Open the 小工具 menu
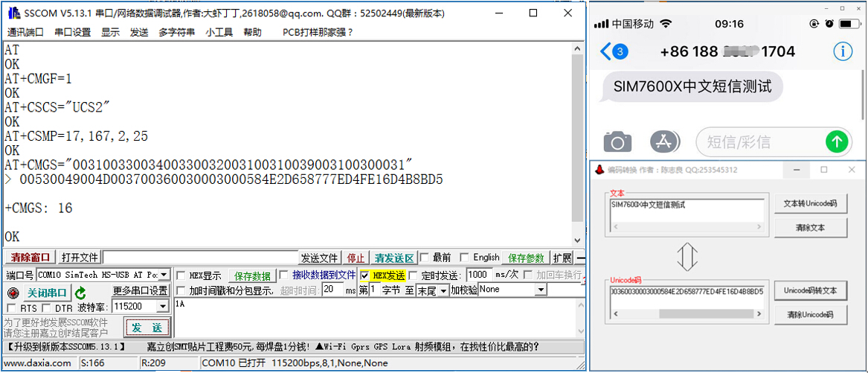 pos(219,32)
